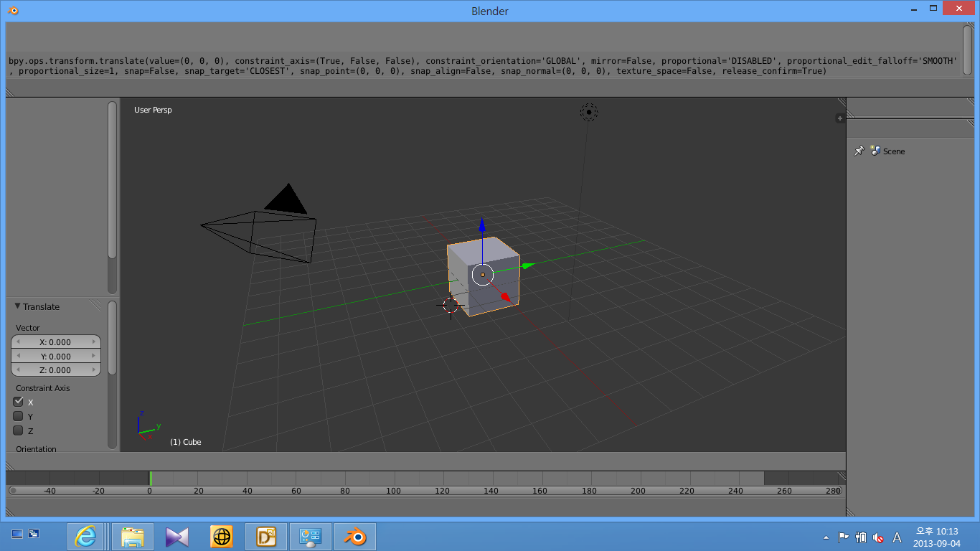Enable the Y constraint axis checkbox
The width and height of the screenshot is (980, 551).
(x=19, y=416)
